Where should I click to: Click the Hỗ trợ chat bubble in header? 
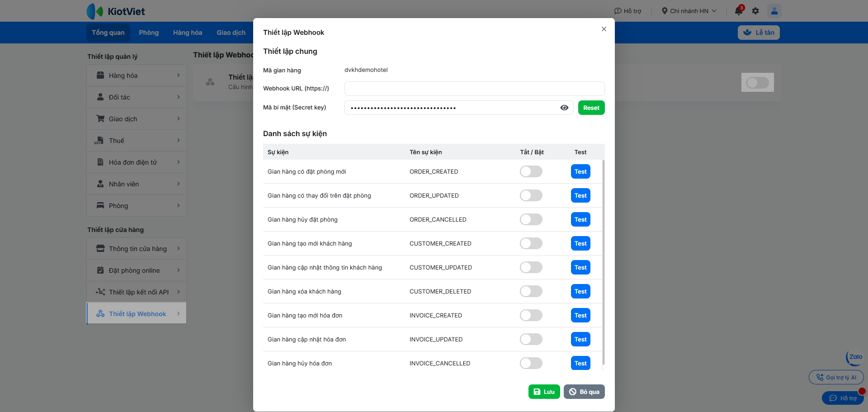click(618, 11)
